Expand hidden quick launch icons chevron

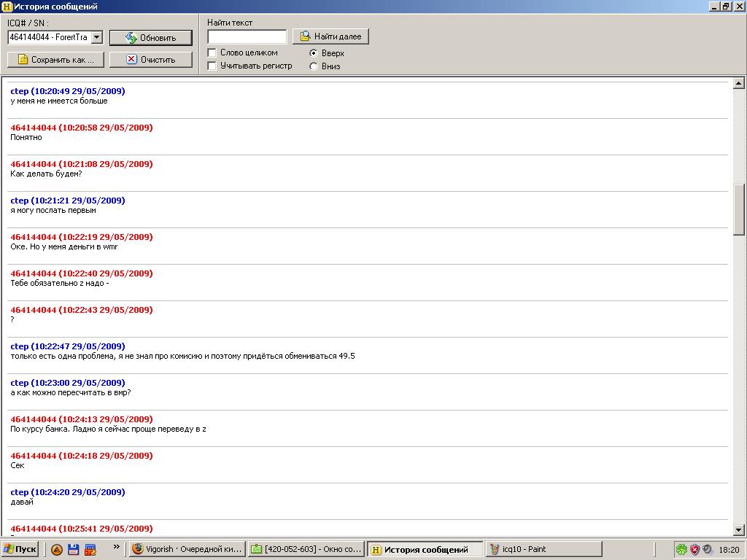tap(116, 547)
